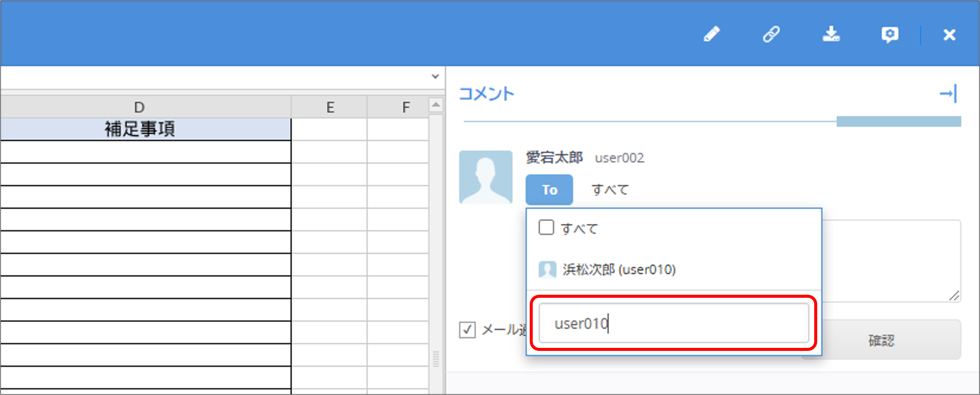Click the user002 username link
980x395 pixels.
point(619,158)
